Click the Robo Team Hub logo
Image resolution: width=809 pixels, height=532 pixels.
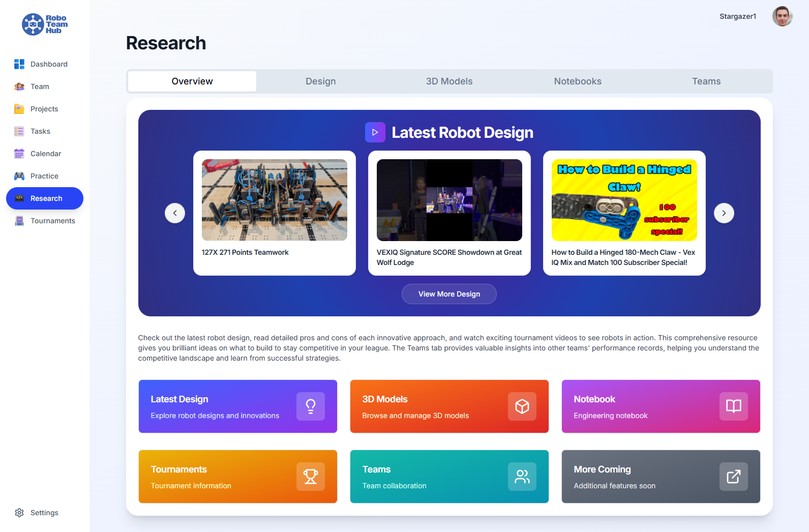45,24
